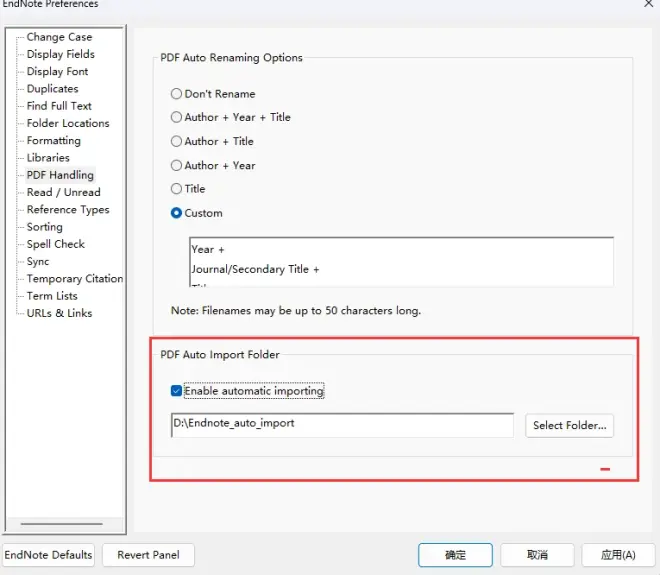Open Sorting preferences
The height and width of the screenshot is (575, 660).
(45, 227)
